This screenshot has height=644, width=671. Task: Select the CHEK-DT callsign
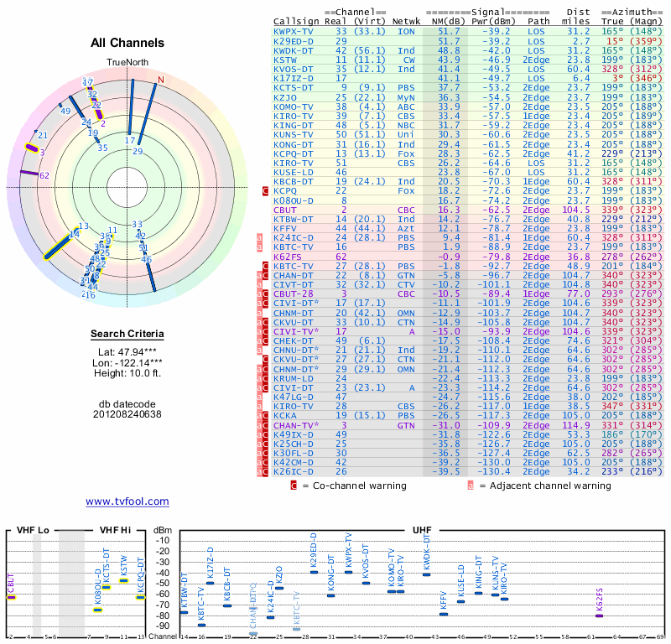tap(293, 341)
